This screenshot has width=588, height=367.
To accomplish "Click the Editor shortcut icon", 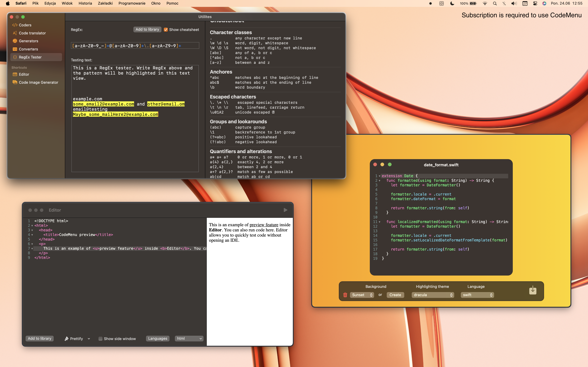I will click(x=15, y=74).
